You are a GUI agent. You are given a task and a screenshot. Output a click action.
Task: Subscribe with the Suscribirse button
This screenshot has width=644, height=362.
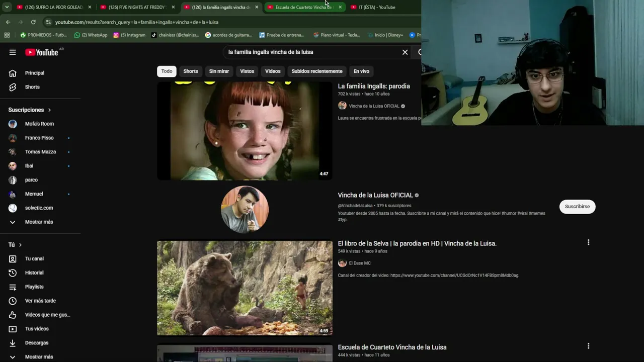tap(577, 207)
